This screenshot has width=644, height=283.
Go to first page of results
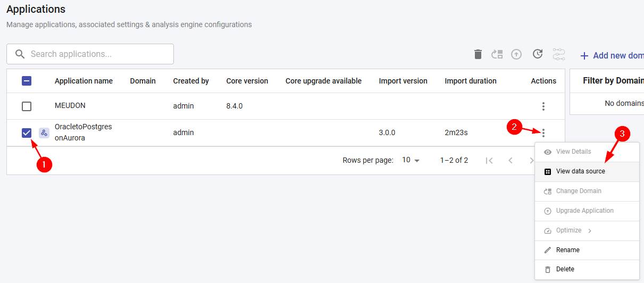tap(489, 160)
